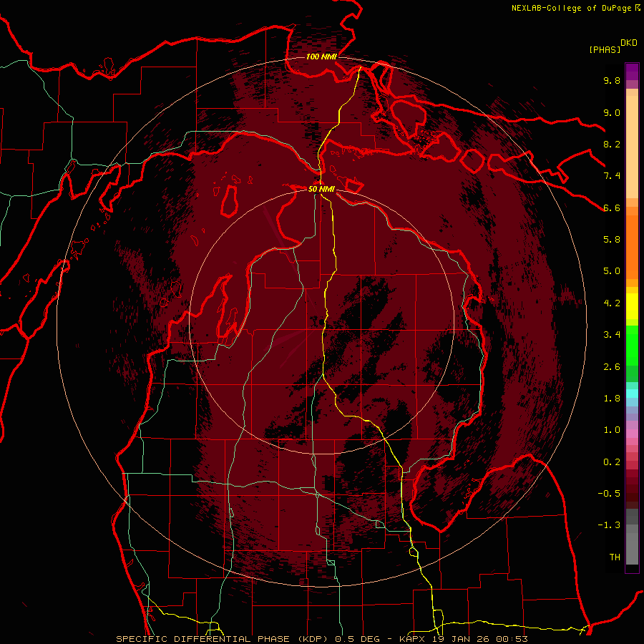Pick the bright yellow band on the color scale
The height and width of the screenshot is (644, 644).
[632, 306]
